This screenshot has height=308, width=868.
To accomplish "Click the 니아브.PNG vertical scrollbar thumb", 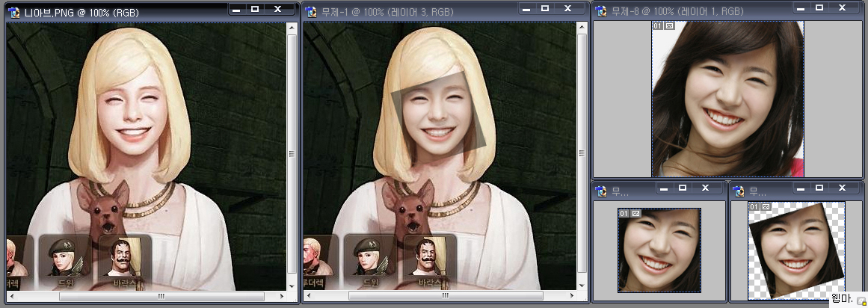I will (292, 154).
